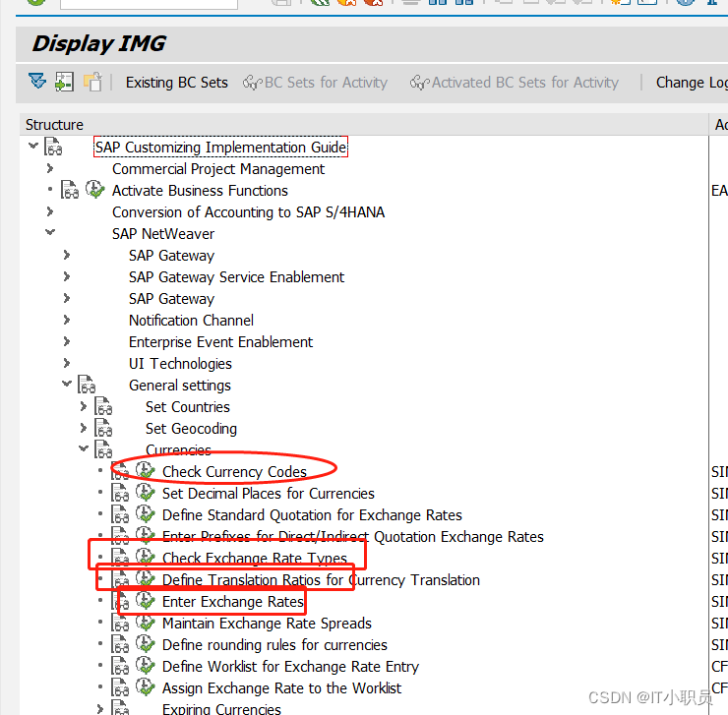Expand Enterprise Event Enablement node
Image resolution: width=728 pixels, height=715 pixels.
66,341
